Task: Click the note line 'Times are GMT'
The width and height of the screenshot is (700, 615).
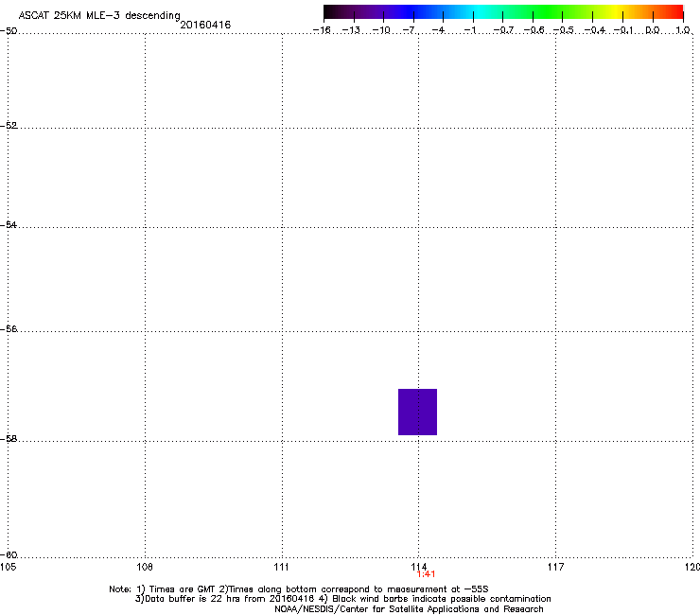Action: (x=183, y=589)
